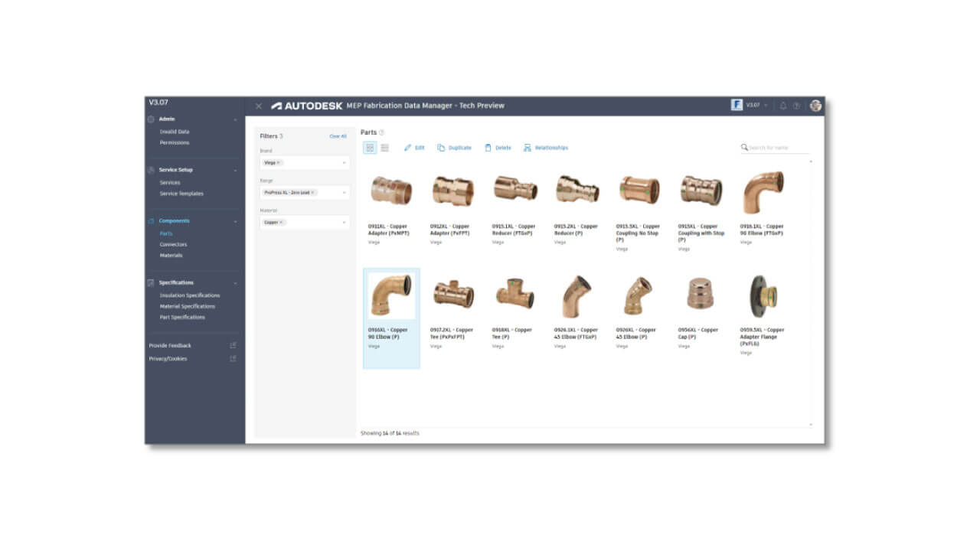
Task: Click the Duplicate copy icon
Action: click(x=441, y=148)
